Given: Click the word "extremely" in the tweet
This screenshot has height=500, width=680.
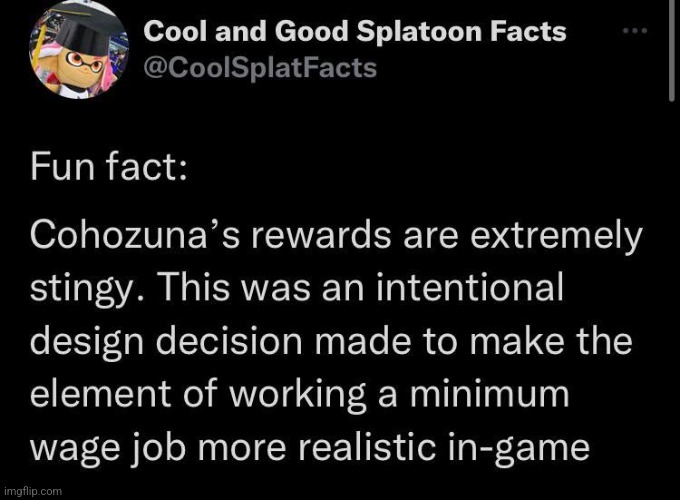Looking at the screenshot, I should tap(557, 238).
